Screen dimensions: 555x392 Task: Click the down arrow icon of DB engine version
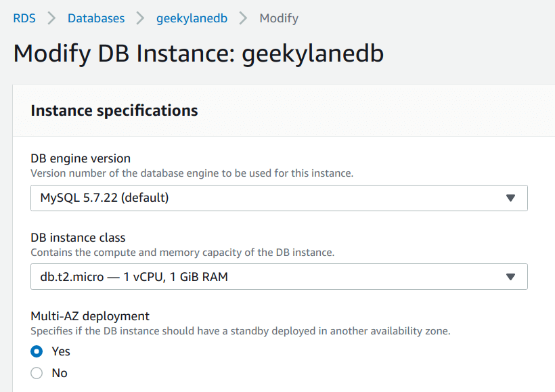click(510, 198)
